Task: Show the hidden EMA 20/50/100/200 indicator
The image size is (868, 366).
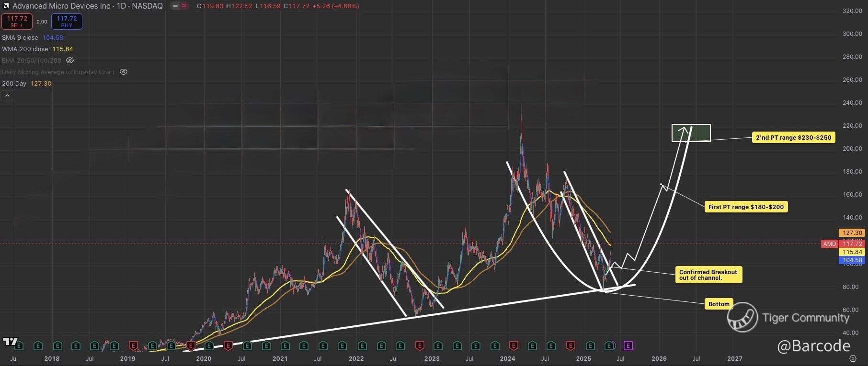Action: coord(70,61)
